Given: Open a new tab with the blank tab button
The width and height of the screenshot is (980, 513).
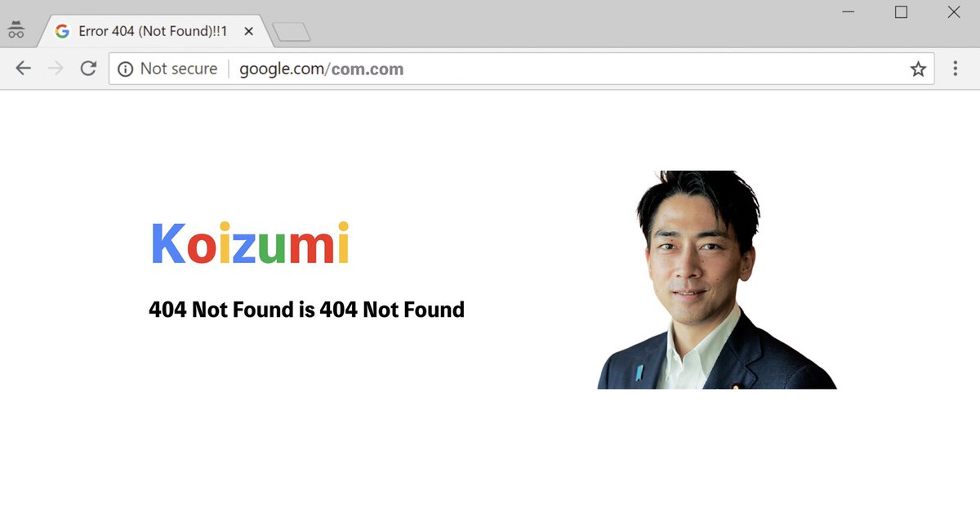Looking at the screenshot, I should [291, 32].
